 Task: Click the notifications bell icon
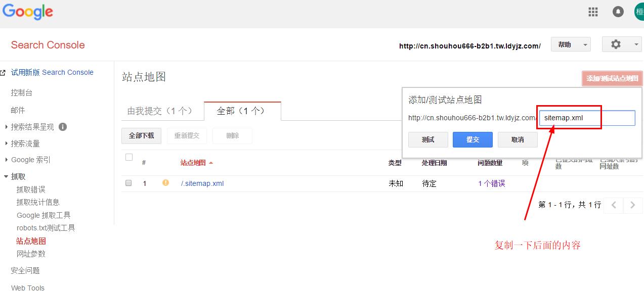[x=618, y=12]
